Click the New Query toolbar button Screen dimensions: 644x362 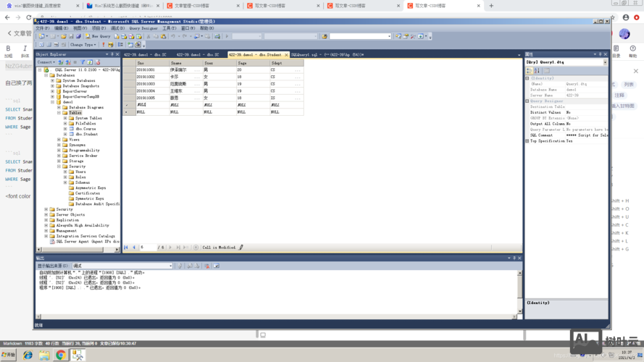click(x=99, y=36)
